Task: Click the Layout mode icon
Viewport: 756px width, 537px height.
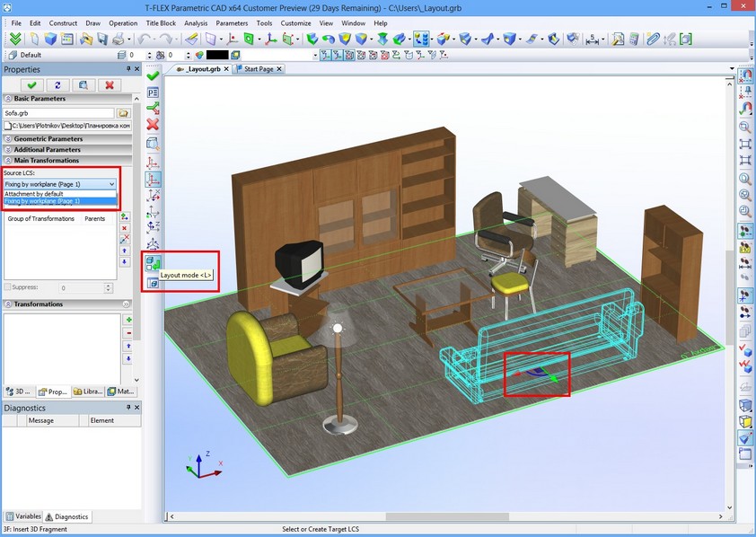Action: (153, 263)
